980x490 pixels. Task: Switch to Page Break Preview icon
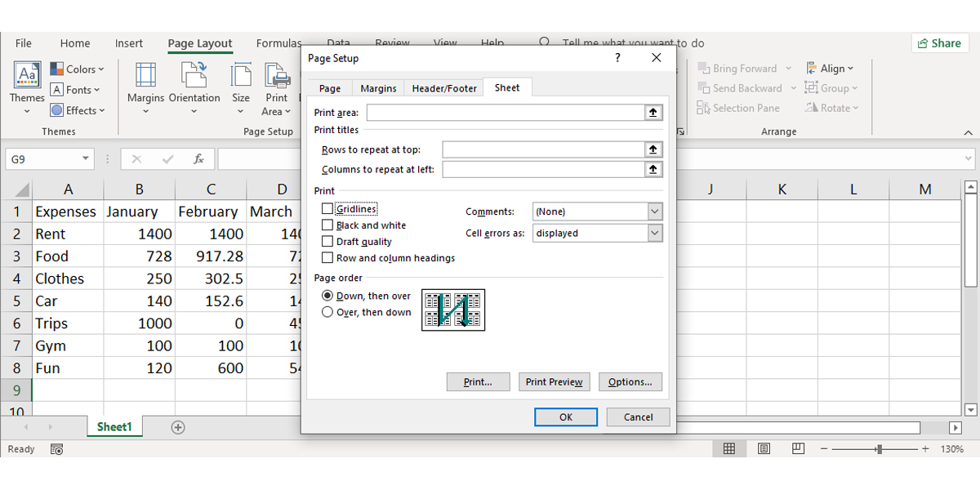[798, 449]
